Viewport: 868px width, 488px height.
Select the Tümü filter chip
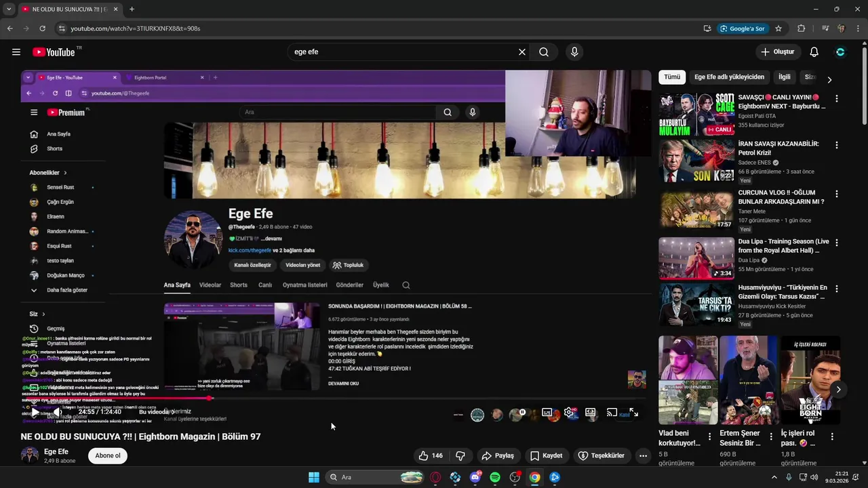click(x=672, y=77)
